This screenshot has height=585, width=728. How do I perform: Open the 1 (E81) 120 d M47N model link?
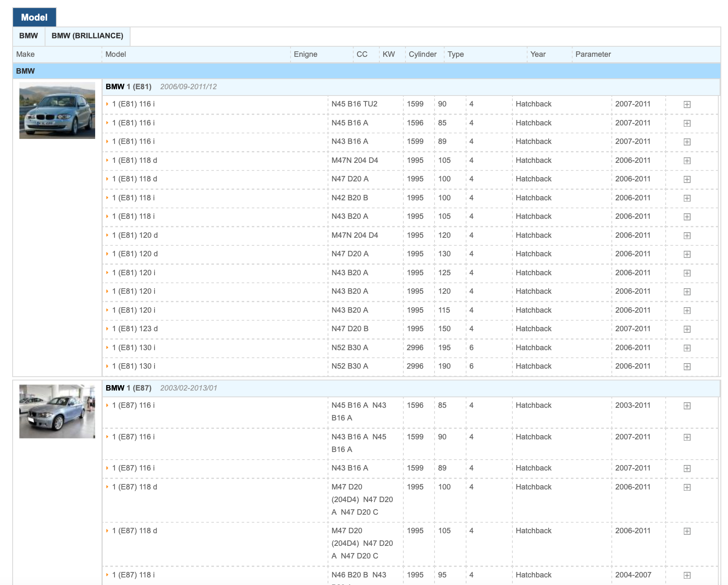pyautogui.click(x=135, y=235)
